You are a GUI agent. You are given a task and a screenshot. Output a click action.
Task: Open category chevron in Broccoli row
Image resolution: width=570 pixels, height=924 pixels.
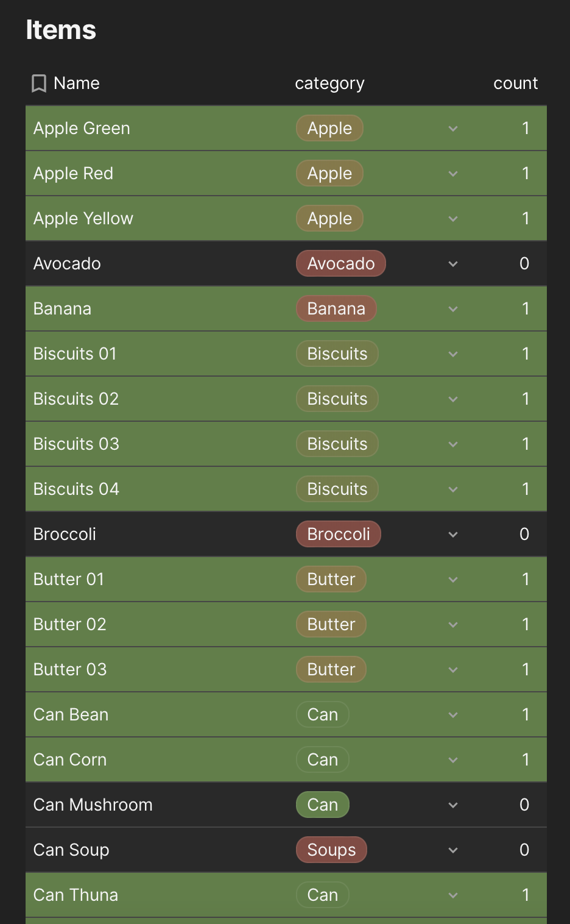[453, 535]
